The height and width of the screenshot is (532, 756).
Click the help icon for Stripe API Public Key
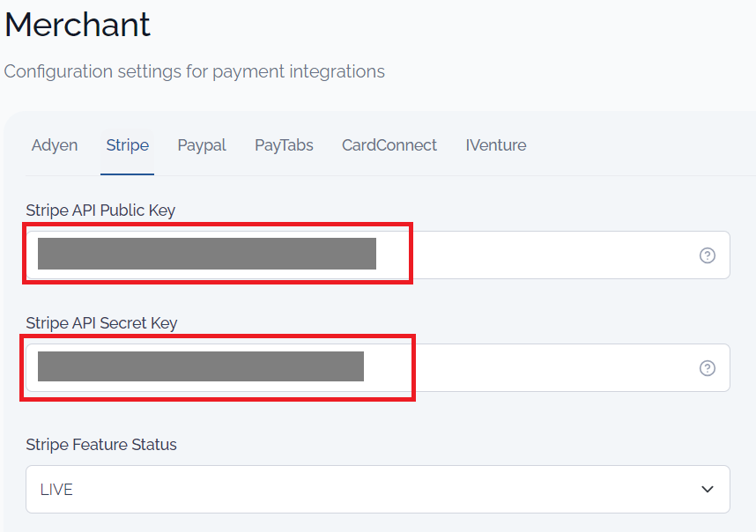[x=707, y=255]
